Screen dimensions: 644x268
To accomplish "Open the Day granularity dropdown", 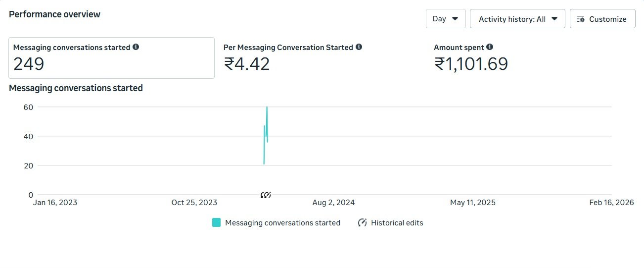I will [x=445, y=19].
